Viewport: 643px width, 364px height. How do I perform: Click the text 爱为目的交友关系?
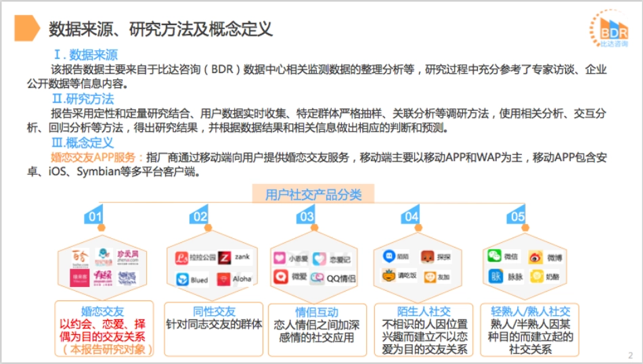tap(424, 349)
